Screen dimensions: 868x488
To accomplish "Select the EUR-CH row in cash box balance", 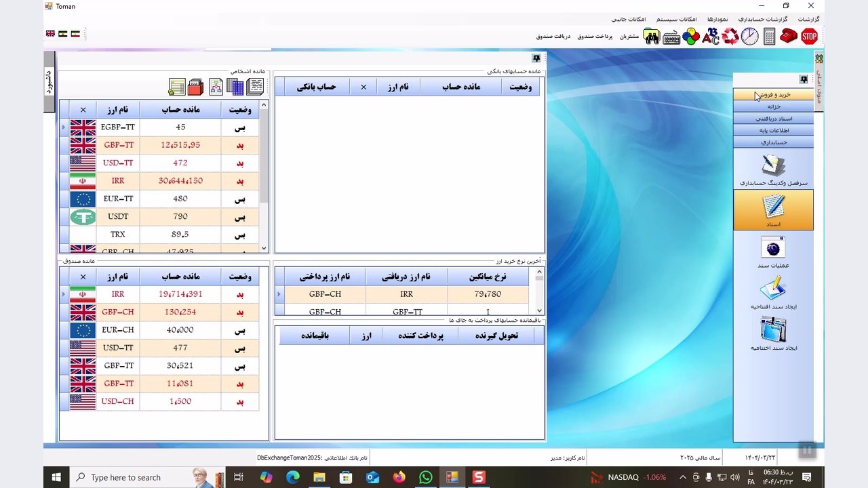I will (x=159, y=330).
